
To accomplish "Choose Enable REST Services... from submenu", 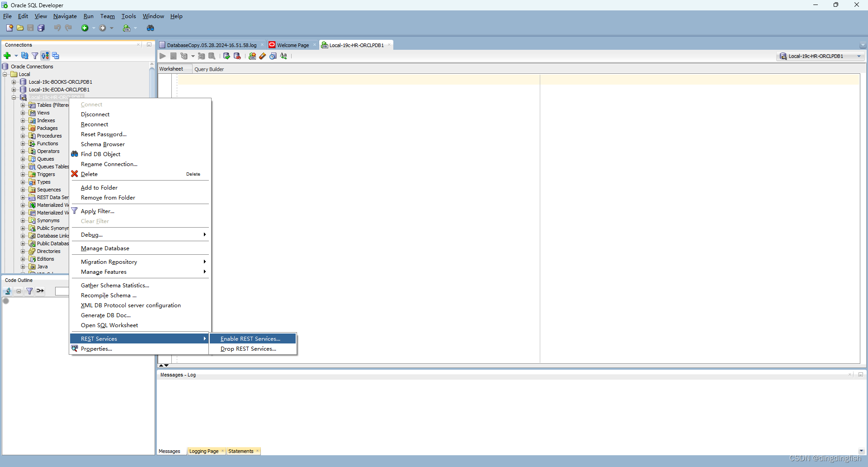I will [252, 338].
